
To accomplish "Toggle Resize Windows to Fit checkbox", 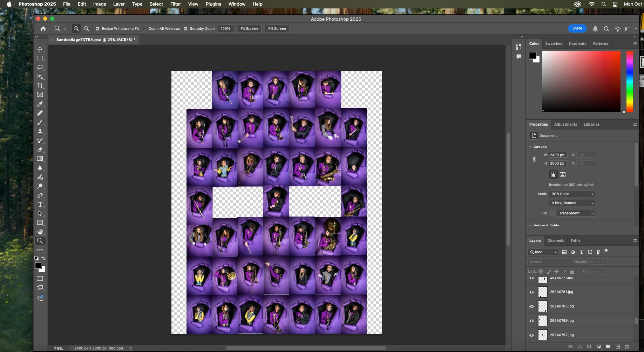I will point(97,29).
